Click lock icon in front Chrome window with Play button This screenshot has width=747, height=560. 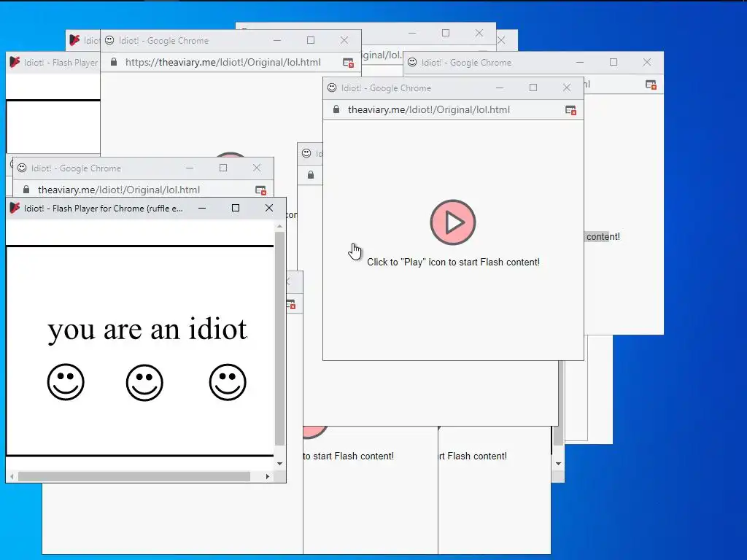point(336,109)
